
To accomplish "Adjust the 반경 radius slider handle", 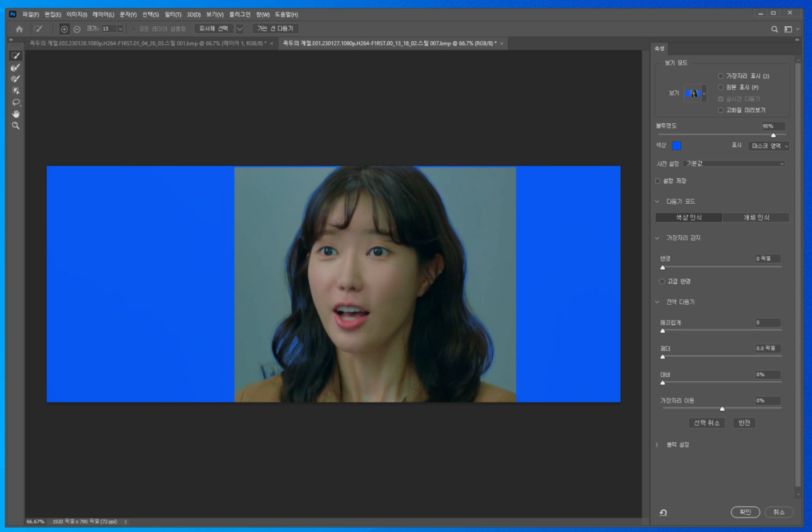I will [x=662, y=267].
